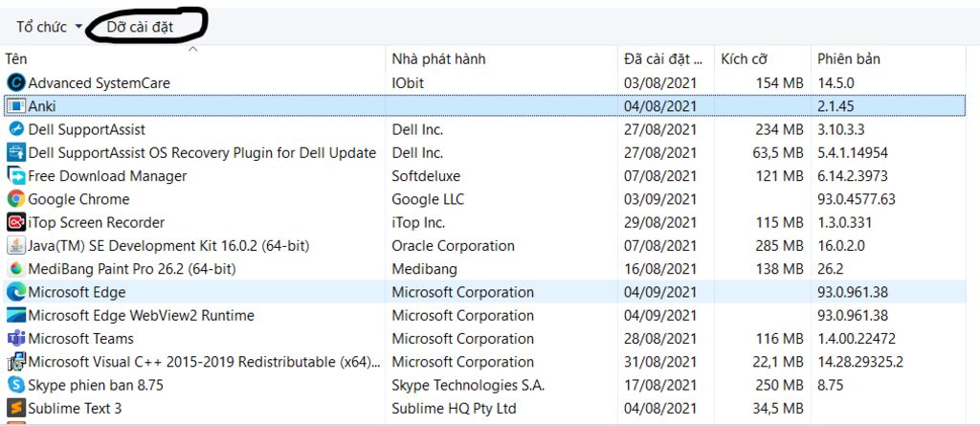
Task: Click install date 17/08/2021 cell
Action: coord(660,386)
